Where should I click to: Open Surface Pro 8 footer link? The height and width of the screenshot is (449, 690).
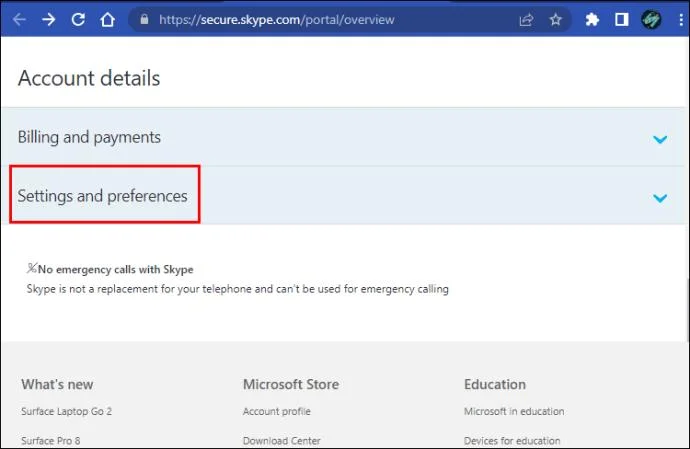(51, 441)
